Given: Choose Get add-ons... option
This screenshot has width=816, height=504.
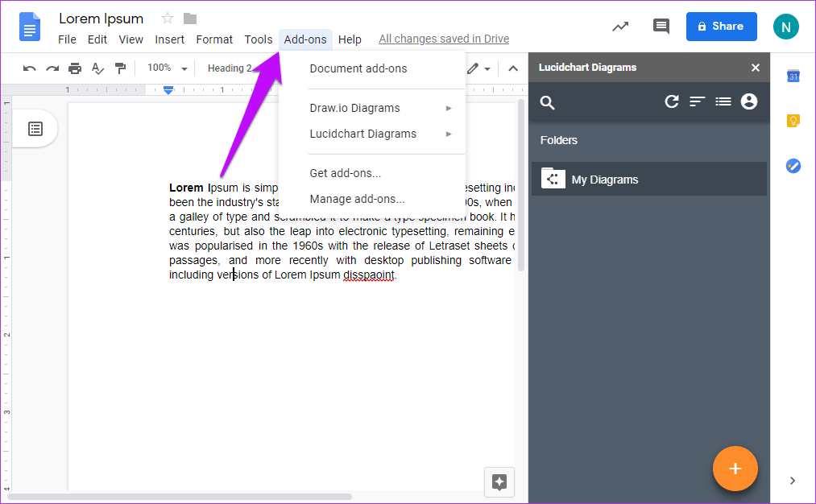Looking at the screenshot, I should (372, 173).
